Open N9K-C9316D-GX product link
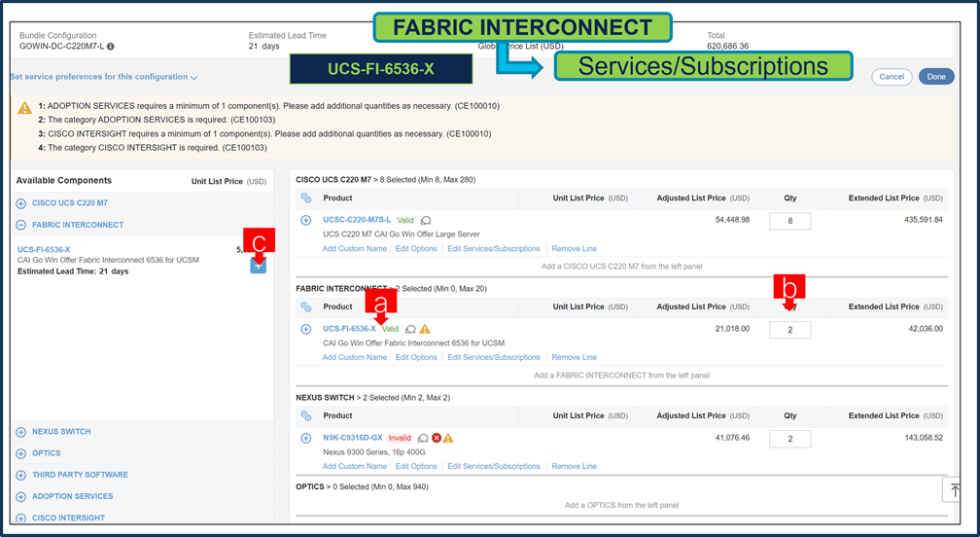 (x=353, y=438)
